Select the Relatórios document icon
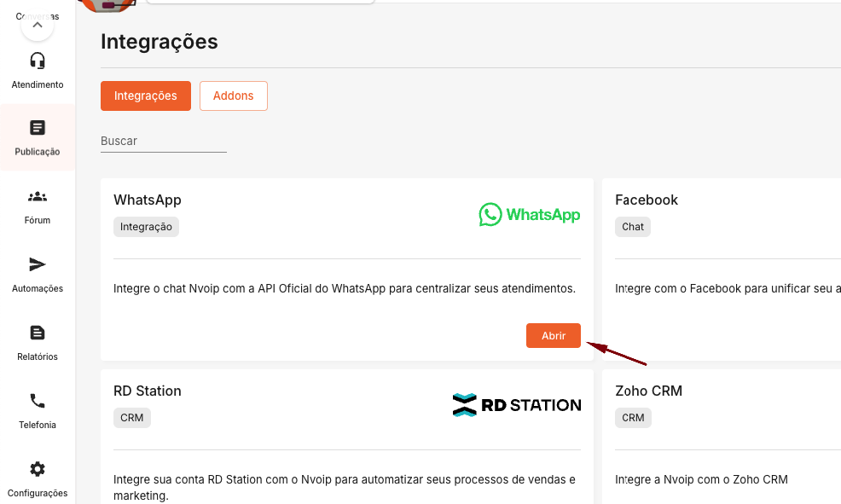The image size is (841, 504). tap(38, 333)
